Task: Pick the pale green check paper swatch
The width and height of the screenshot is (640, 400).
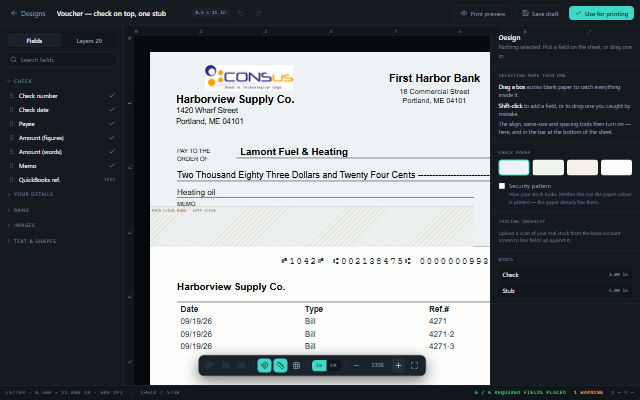Action: 548,167
